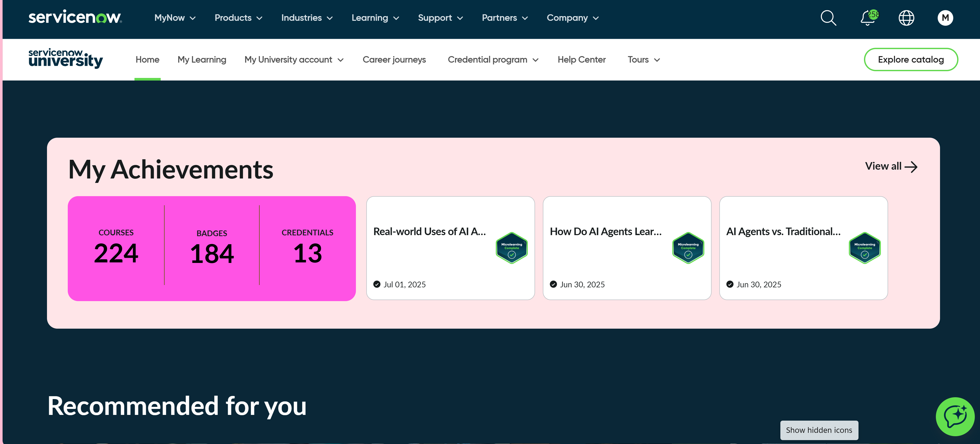Expand the Products dropdown menu
980x444 pixels.
tap(238, 18)
